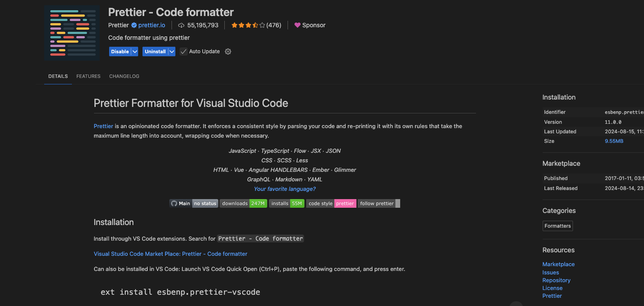This screenshot has height=306, width=644.
Task: Click the star rating icons
Action: 248,25
